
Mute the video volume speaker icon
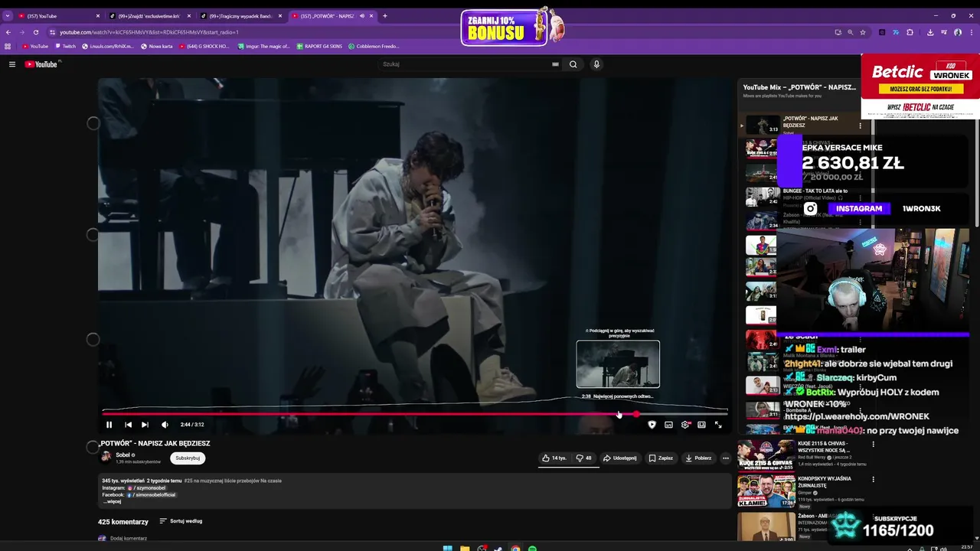click(165, 425)
